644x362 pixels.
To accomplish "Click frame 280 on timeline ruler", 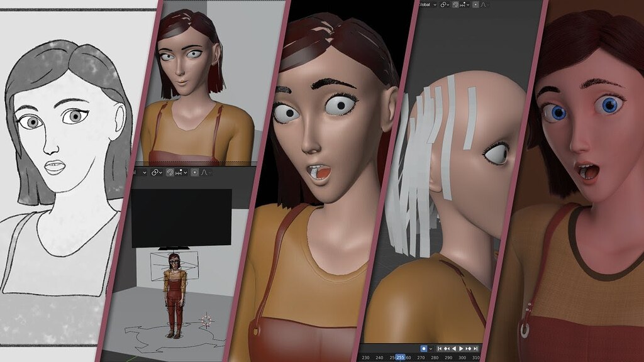I will (435, 358).
